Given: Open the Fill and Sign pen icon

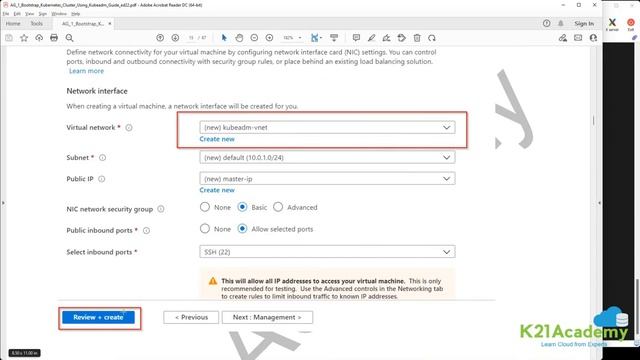Looking at the screenshot, I should coord(563,38).
